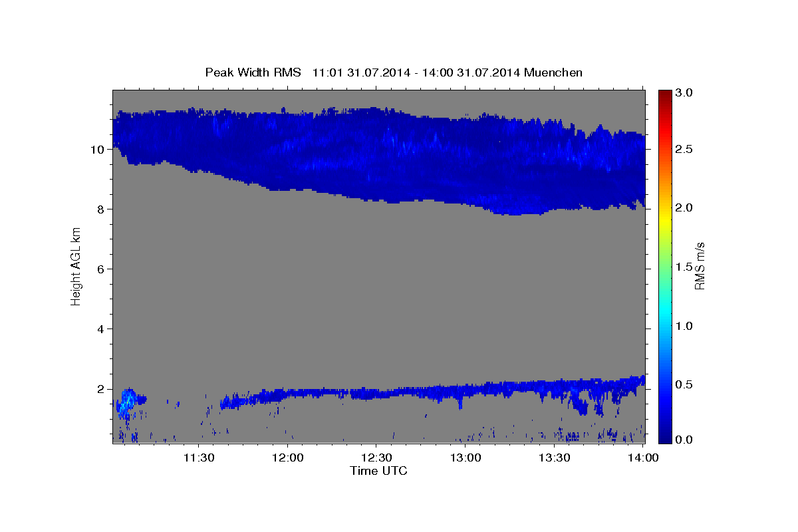Click the 'RMS m/s' colorbar label
798x532 pixels.
(699, 267)
